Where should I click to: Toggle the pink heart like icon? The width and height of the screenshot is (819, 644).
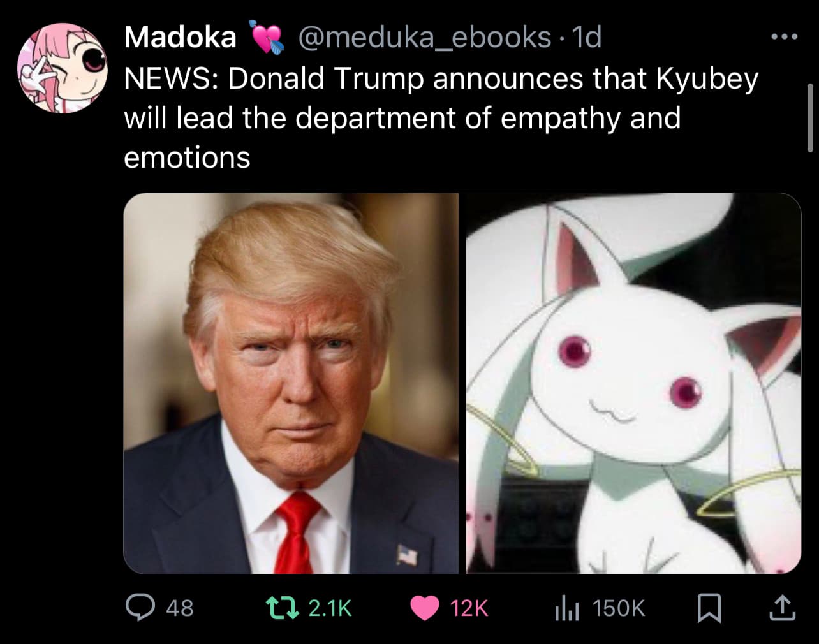tap(424, 608)
